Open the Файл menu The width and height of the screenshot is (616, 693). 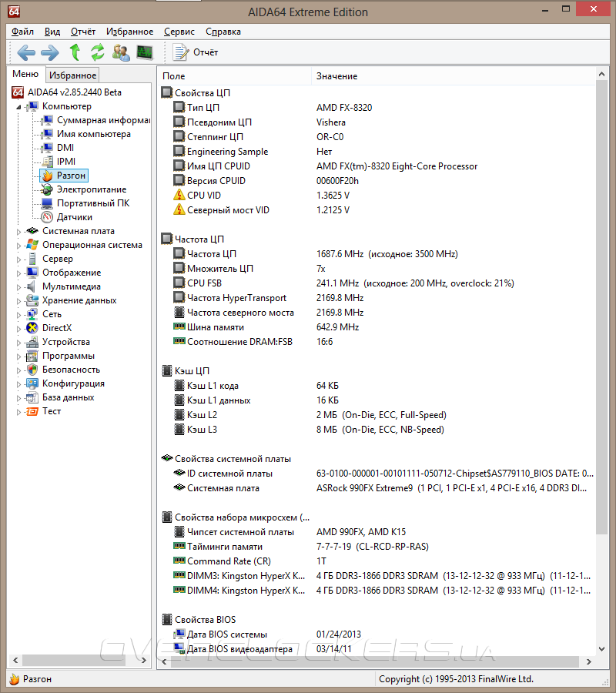pyautogui.click(x=22, y=32)
